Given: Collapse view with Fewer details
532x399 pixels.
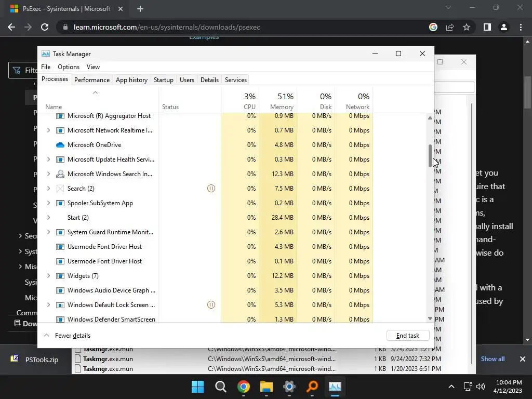Looking at the screenshot, I should [x=67, y=336].
